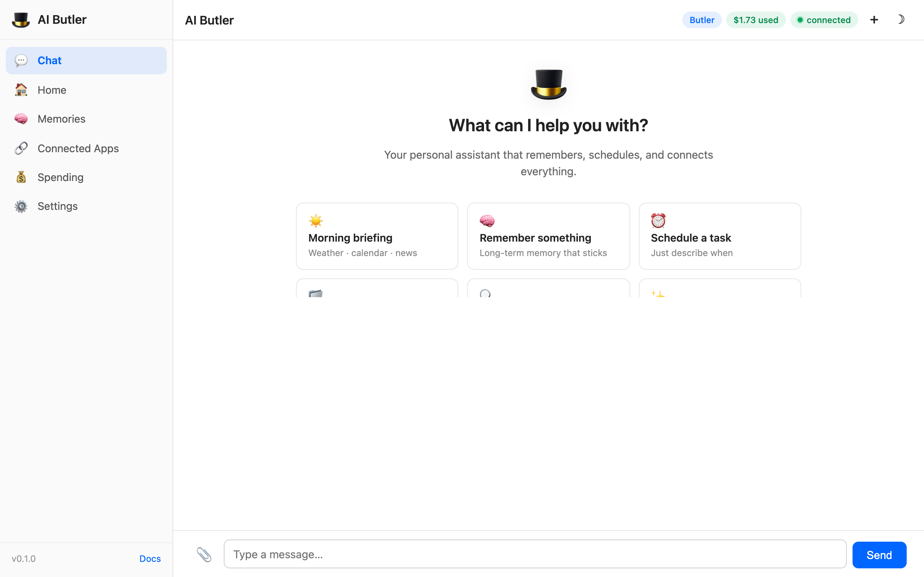Open the Docs link

pos(150,559)
